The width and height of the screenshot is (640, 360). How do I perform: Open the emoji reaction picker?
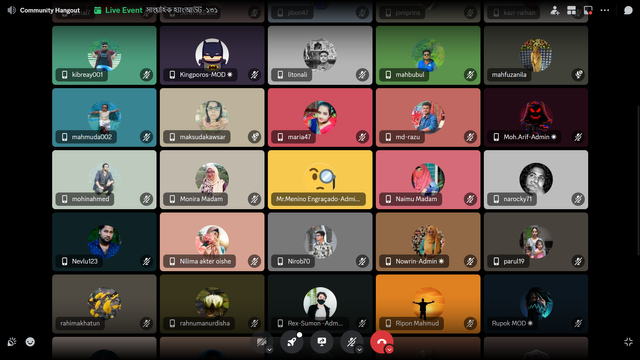pos(30,342)
